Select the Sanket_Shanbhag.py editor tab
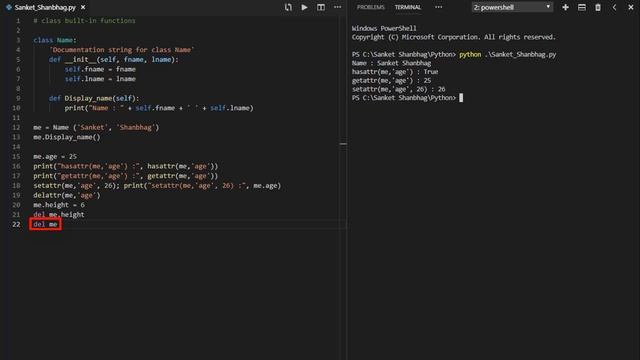This screenshot has width=640, height=360. tap(45, 7)
